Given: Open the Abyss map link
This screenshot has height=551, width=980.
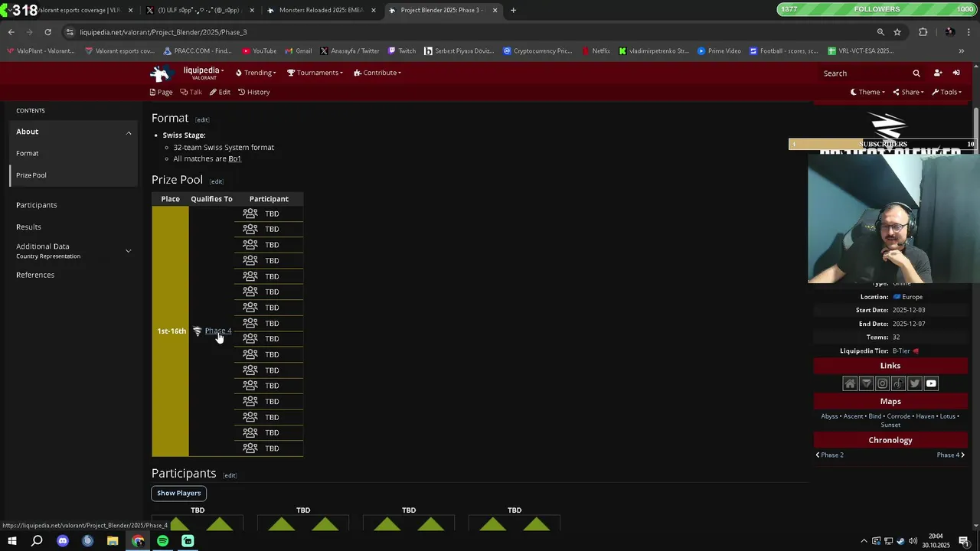Looking at the screenshot, I should tap(829, 416).
